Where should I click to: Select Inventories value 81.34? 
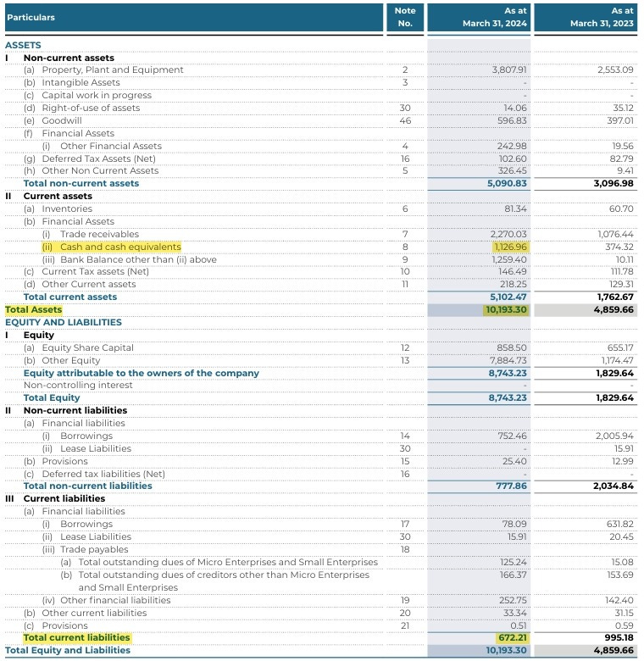(515, 208)
